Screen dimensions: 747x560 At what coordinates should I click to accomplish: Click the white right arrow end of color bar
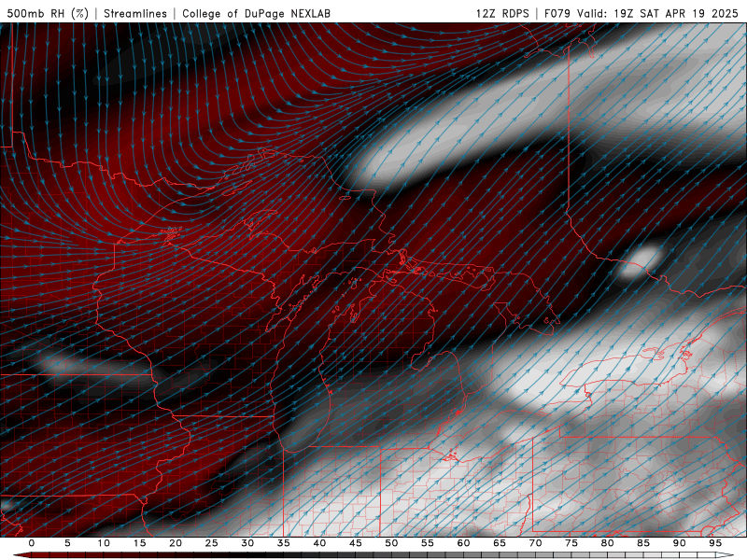coord(725,555)
